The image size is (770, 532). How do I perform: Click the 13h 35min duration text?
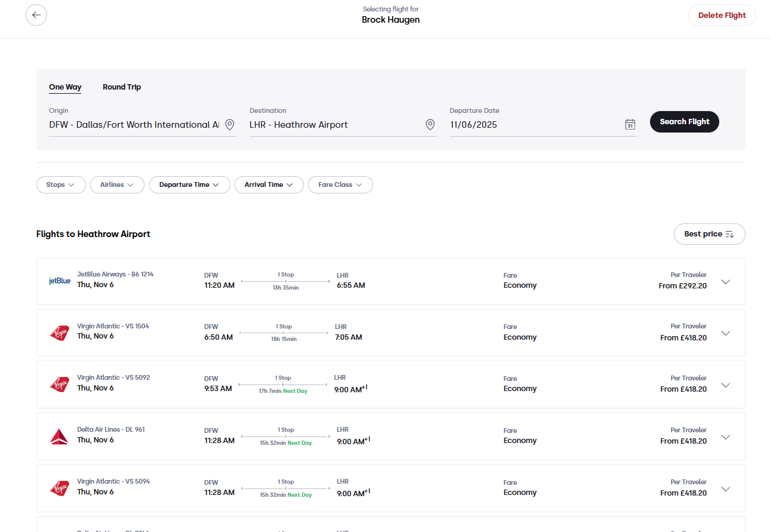(x=286, y=288)
